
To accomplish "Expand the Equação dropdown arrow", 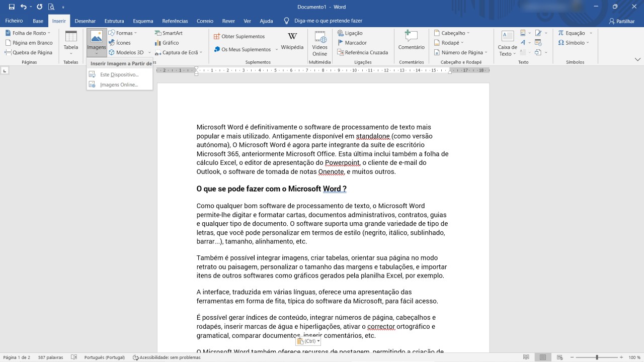I will point(591,33).
